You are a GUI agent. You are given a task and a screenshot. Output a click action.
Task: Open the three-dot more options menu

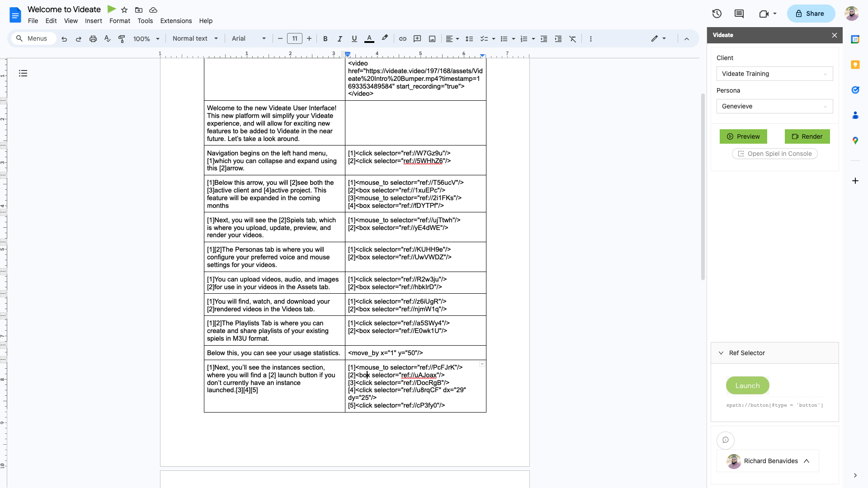pos(590,39)
